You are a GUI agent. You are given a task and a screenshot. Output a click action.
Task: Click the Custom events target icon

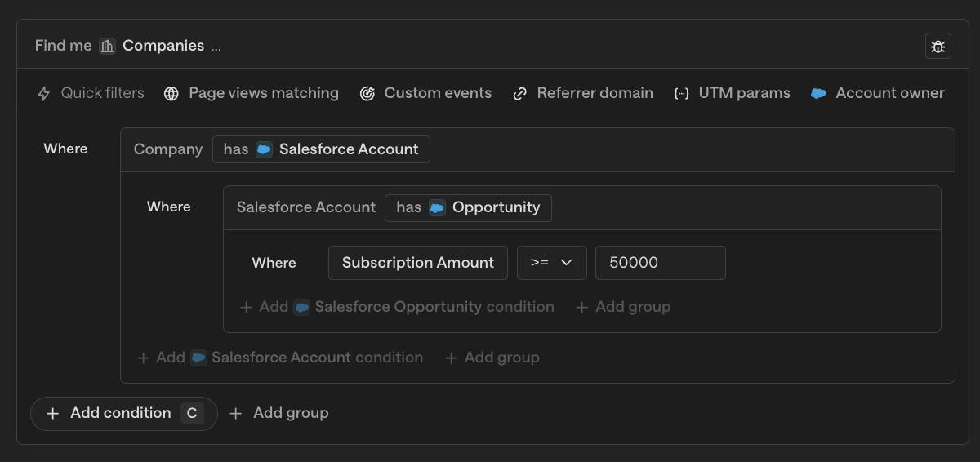click(367, 93)
